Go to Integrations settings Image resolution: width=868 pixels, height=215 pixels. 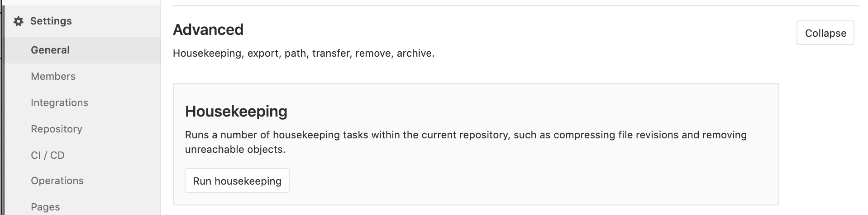tap(59, 103)
